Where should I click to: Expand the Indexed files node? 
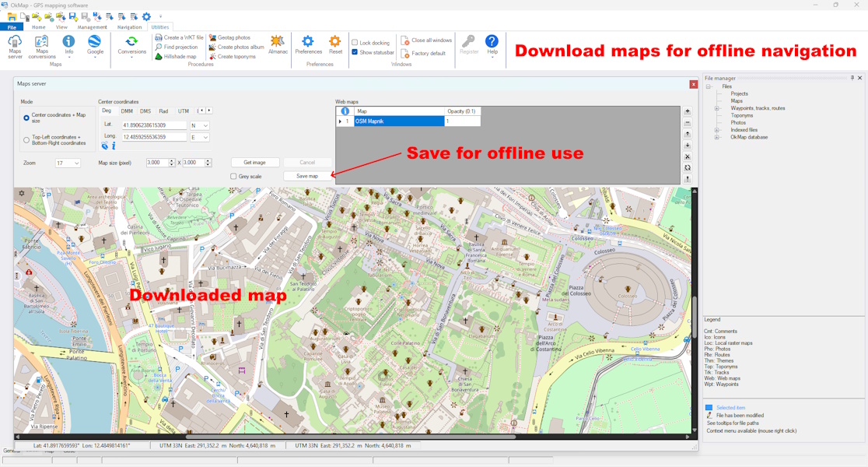click(717, 130)
